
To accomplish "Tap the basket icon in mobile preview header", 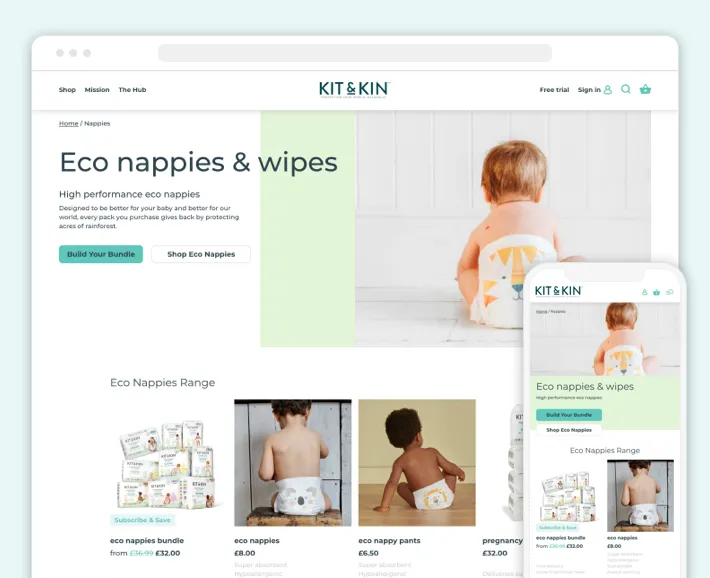I will (x=657, y=292).
